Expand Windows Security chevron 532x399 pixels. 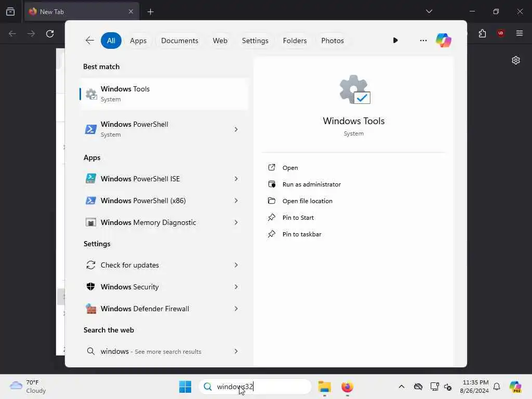[x=236, y=287]
